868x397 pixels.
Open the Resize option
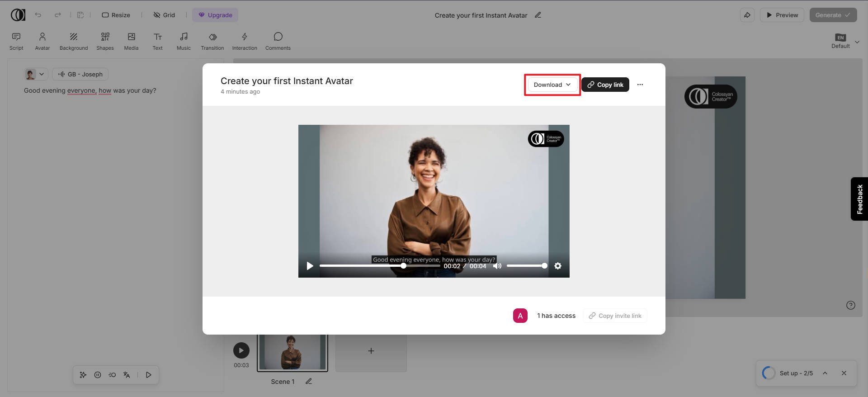[116, 15]
